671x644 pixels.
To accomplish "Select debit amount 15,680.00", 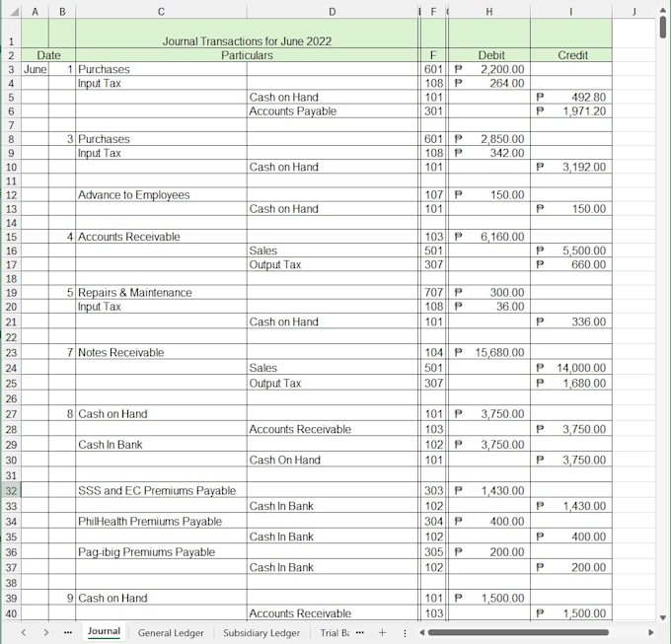I will [x=489, y=352].
